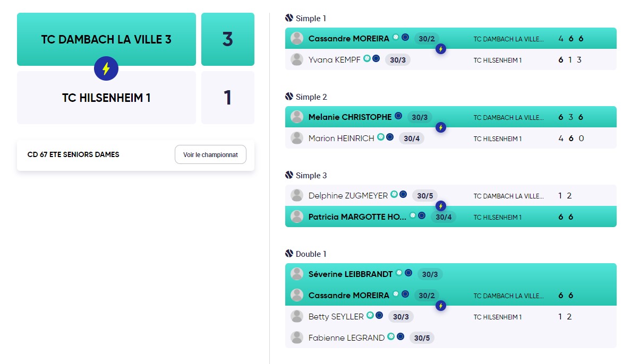Click Yvana KEMPF's avatar icon
Screen dimensions: 631x364
(x=297, y=59)
